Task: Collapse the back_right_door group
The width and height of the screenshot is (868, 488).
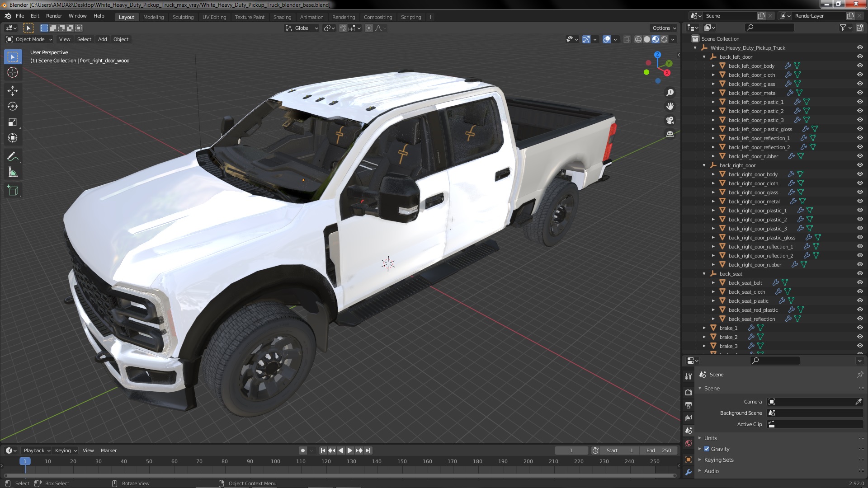Action: [x=704, y=165]
